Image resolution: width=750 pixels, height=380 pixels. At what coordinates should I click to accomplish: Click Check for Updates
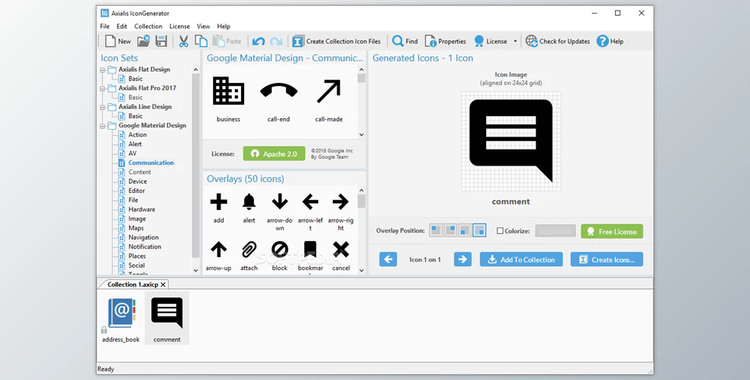tap(558, 41)
